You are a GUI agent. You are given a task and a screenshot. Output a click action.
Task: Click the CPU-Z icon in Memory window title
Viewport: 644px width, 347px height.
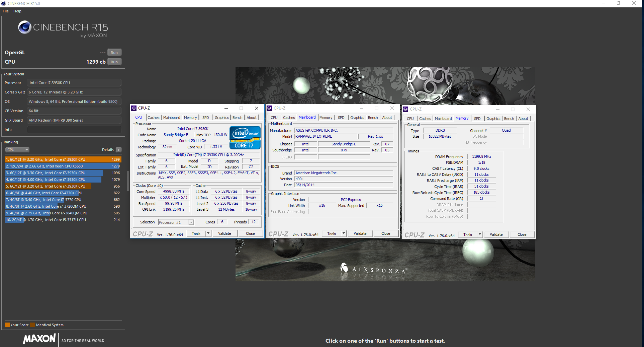coord(405,109)
